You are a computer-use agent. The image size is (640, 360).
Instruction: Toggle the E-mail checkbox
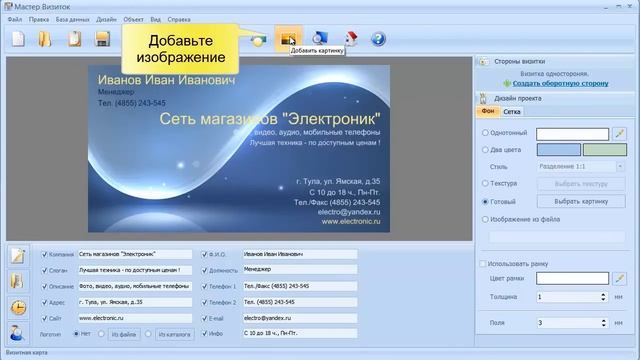(204, 318)
